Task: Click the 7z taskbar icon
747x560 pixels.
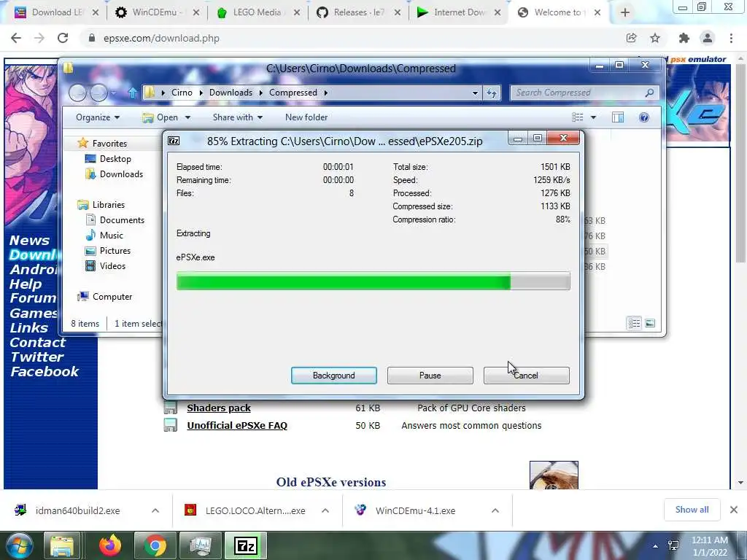Action: click(246, 545)
